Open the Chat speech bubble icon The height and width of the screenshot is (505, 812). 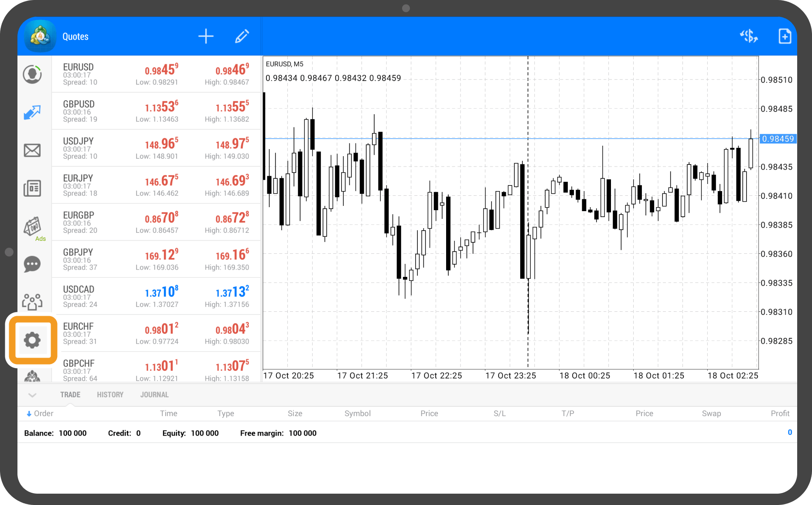point(32,264)
